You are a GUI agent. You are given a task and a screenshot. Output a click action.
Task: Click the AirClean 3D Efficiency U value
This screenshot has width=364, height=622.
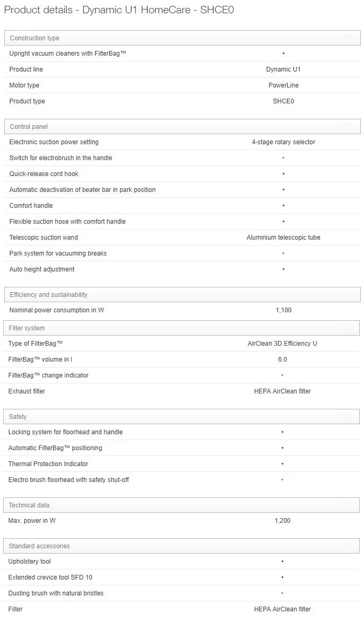[282, 344]
